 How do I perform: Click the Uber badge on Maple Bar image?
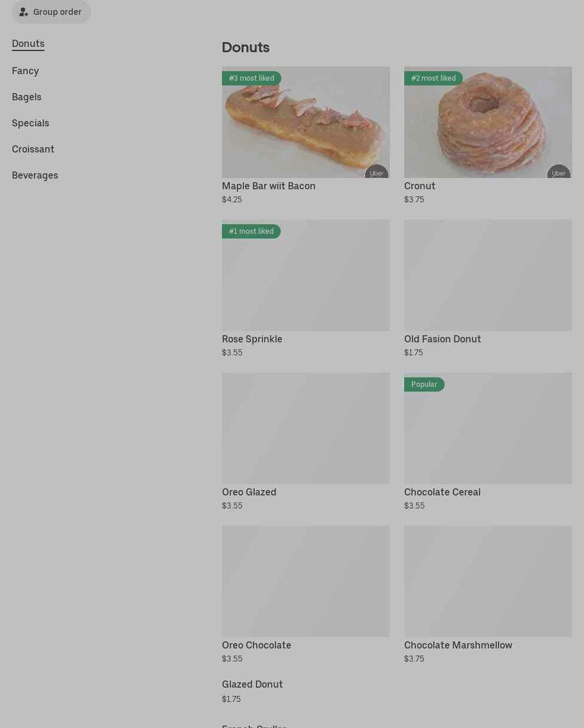376,172
